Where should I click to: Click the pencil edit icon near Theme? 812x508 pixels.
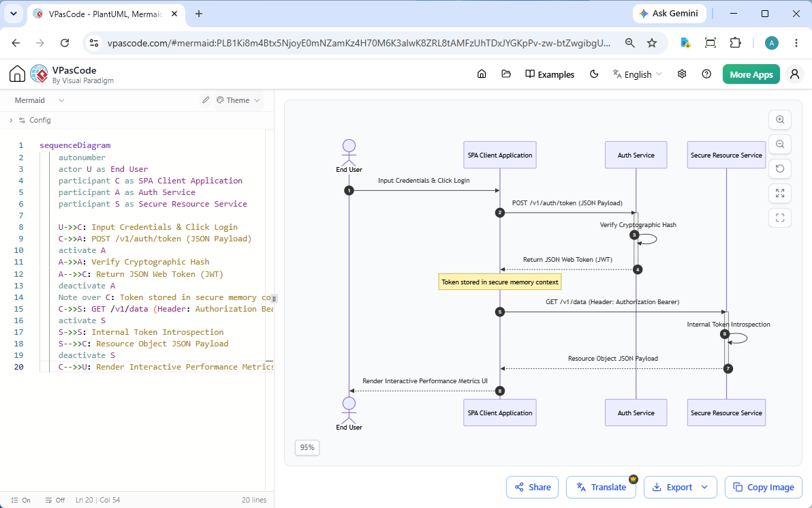point(206,100)
